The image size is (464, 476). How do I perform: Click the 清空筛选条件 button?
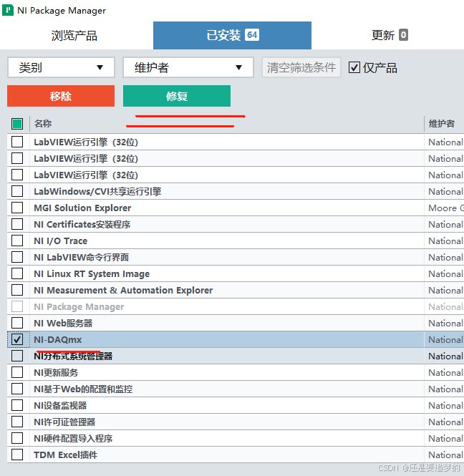[301, 67]
